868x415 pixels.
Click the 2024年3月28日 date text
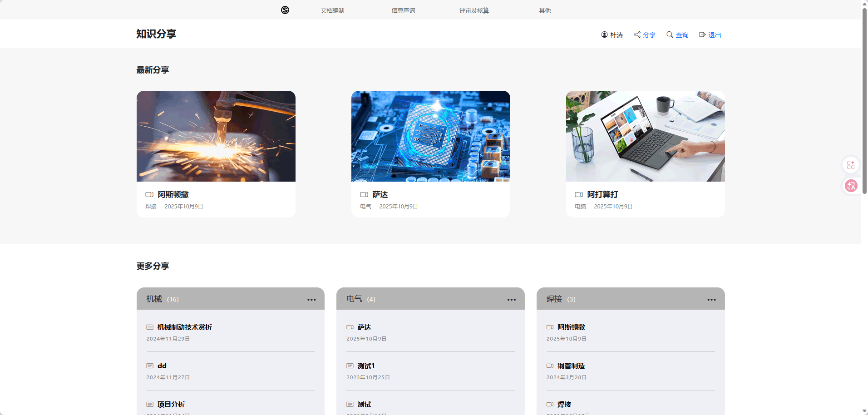(566, 377)
